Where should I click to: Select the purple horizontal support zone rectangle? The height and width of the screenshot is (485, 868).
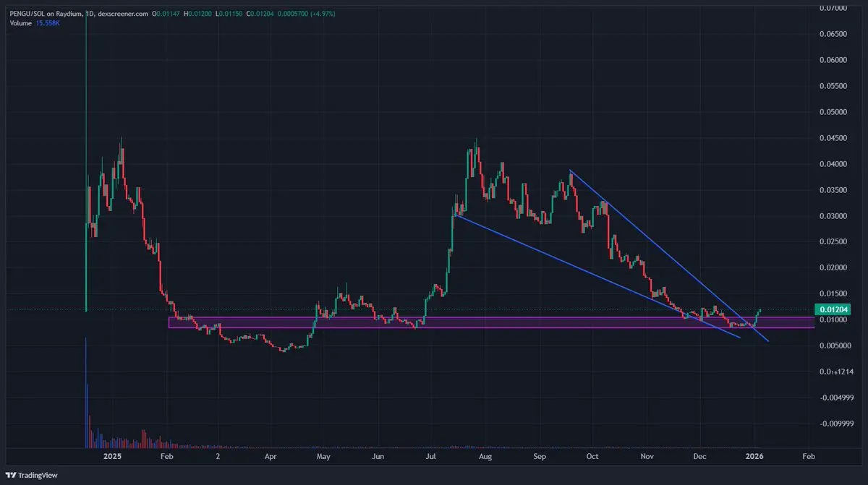point(491,322)
